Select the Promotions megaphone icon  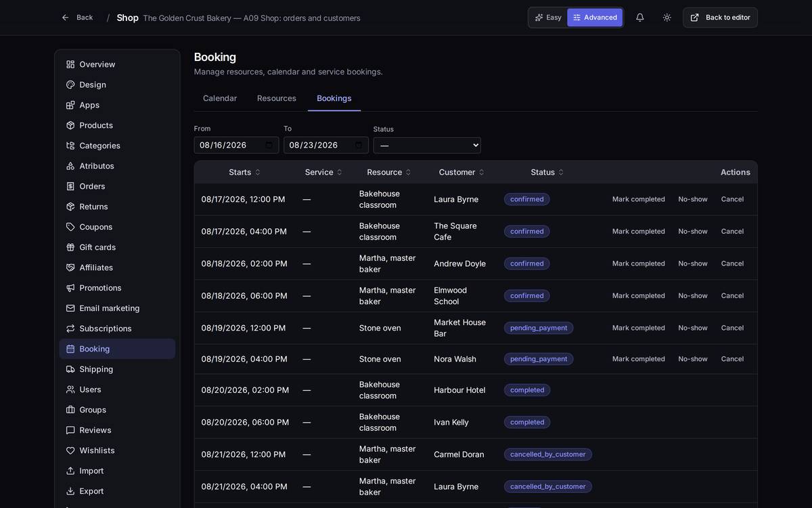(x=70, y=288)
